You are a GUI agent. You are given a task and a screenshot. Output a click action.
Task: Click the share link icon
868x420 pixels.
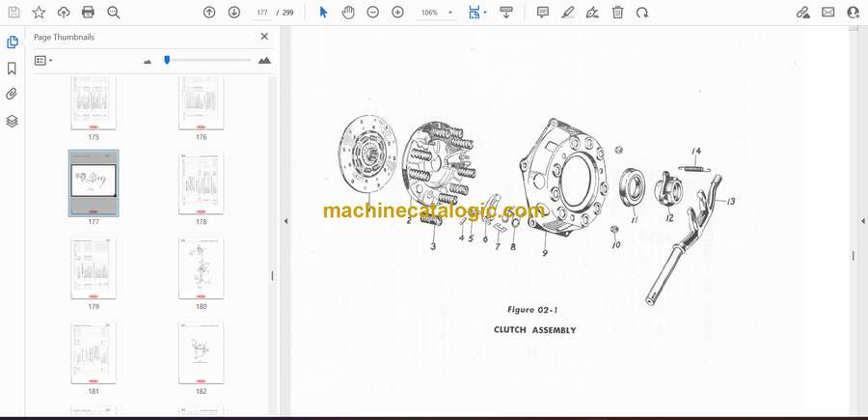coord(803,13)
